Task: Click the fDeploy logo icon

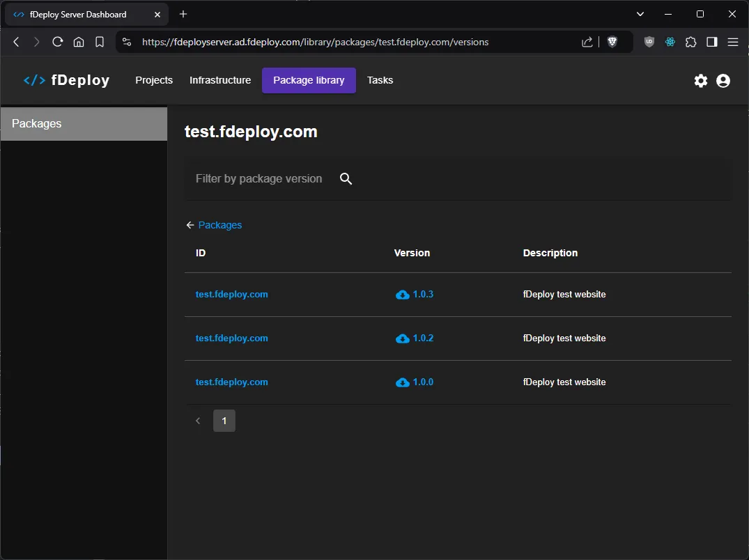Action: coord(33,79)
